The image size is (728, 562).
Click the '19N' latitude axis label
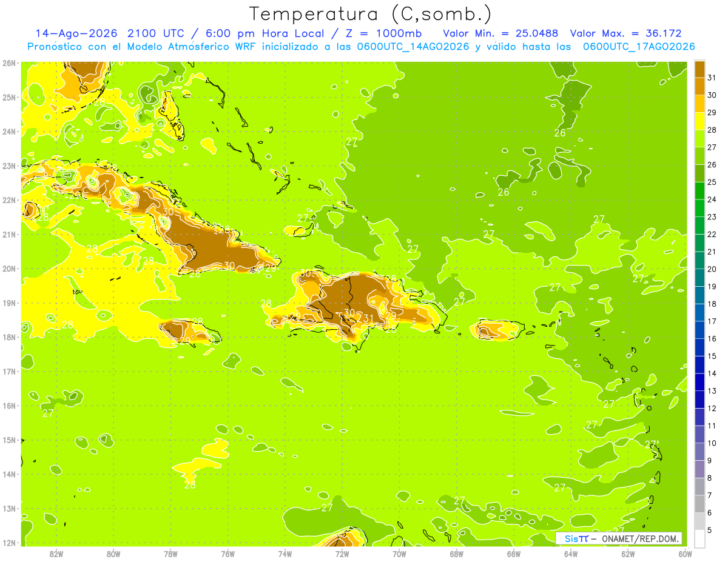(x=9, y=303)
